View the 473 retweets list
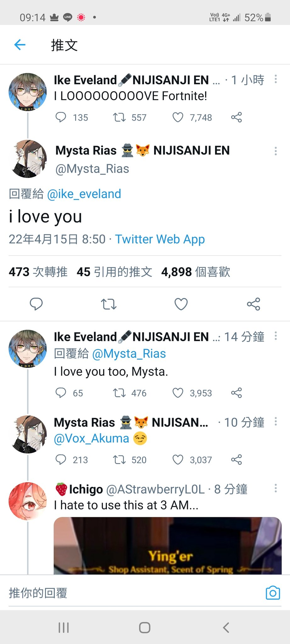The image size is (290, 644). coord(38,272)
